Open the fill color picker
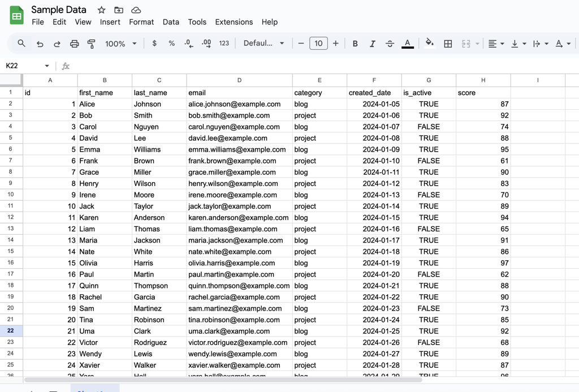579x392 pixels. click(429, 43)
